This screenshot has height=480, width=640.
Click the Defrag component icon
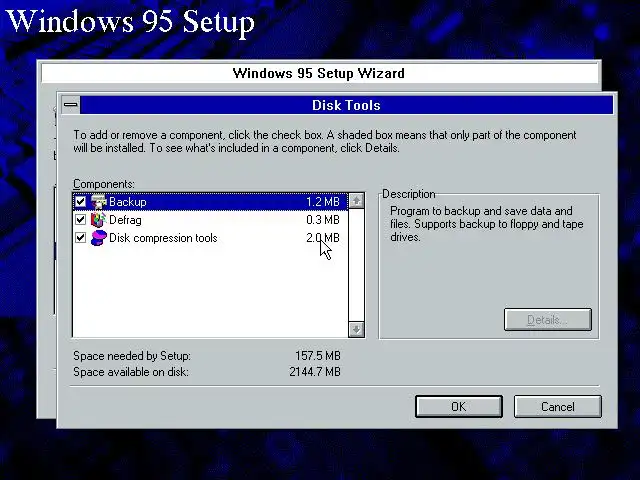tap(98, 220)
